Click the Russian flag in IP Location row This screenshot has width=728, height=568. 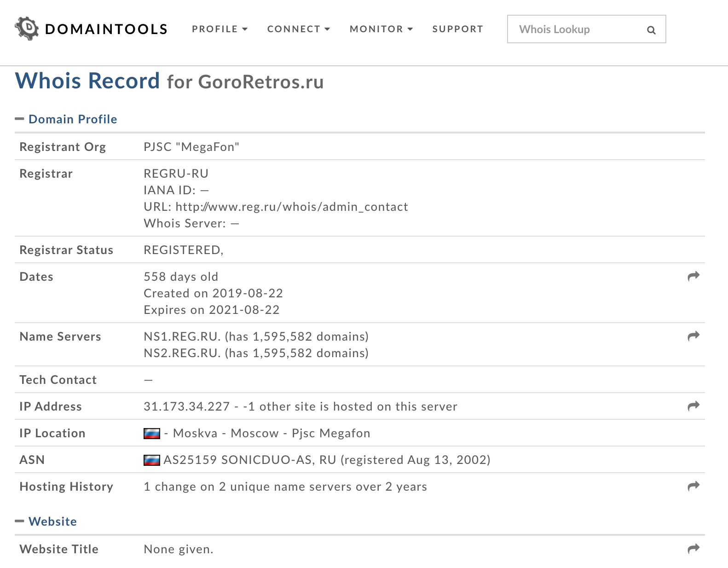pos(152,434)
